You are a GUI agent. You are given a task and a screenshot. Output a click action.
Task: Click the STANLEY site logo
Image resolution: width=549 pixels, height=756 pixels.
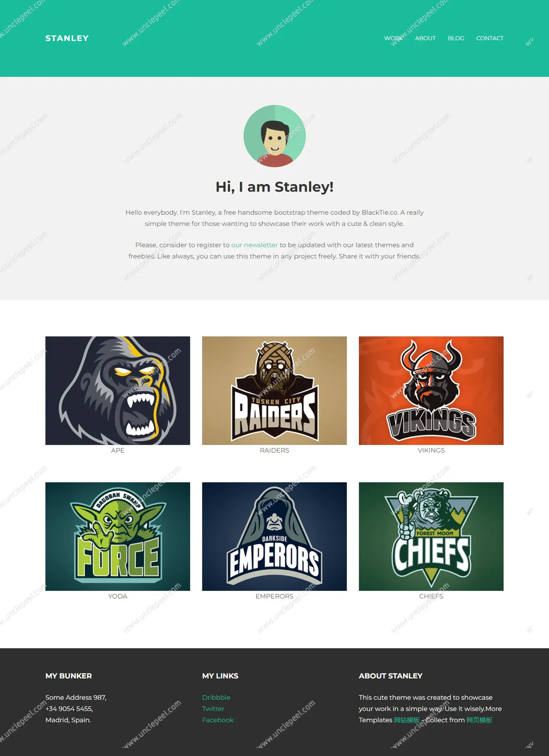(x=67, y=38)
